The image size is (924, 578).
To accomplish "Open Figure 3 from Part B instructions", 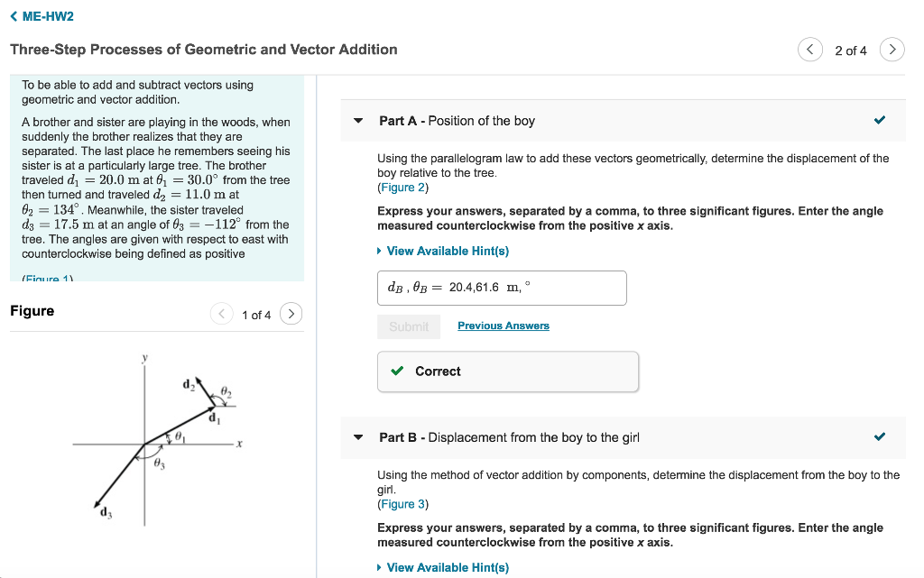I will pyautogui.click(x=404, y=504).
